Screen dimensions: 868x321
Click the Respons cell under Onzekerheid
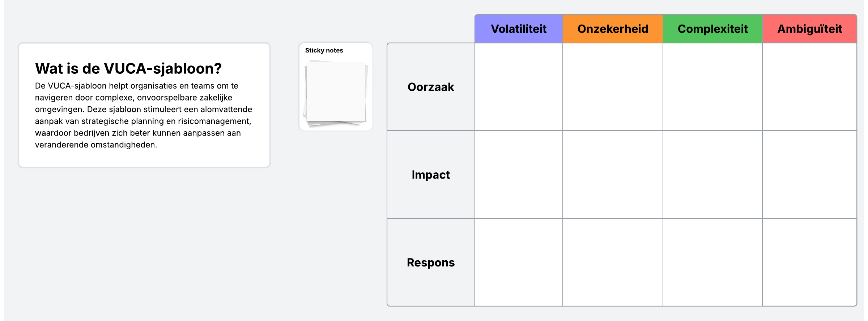click(x=613, y=263)
